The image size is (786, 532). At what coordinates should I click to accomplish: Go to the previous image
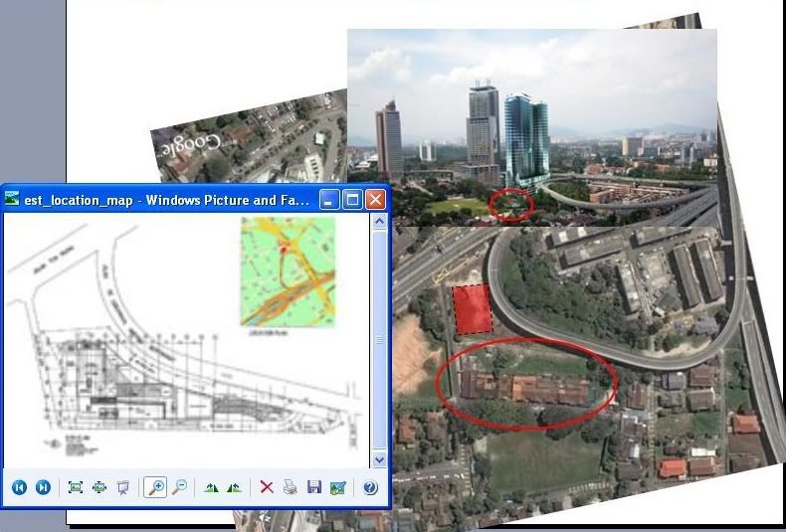19,487
